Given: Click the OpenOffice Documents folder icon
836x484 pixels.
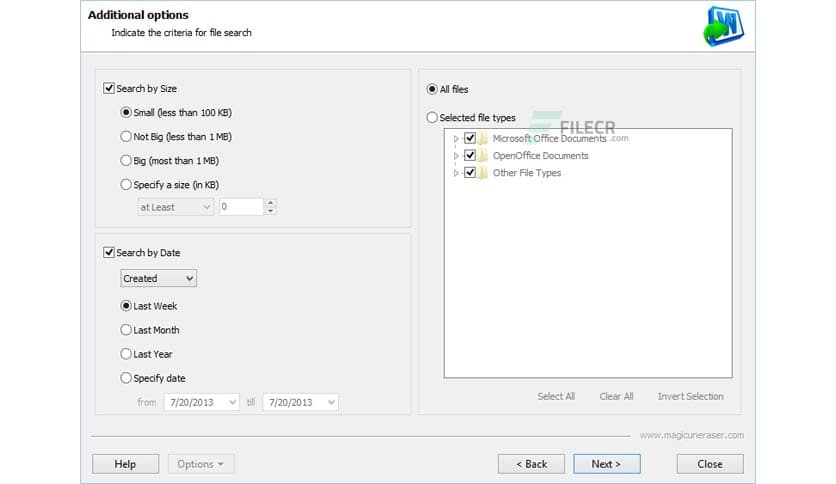Looking at the screenshot, I should tap(483, 156).
